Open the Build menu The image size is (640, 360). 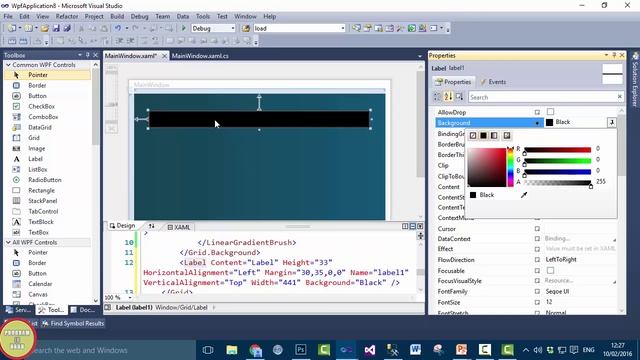coord(117,16)
